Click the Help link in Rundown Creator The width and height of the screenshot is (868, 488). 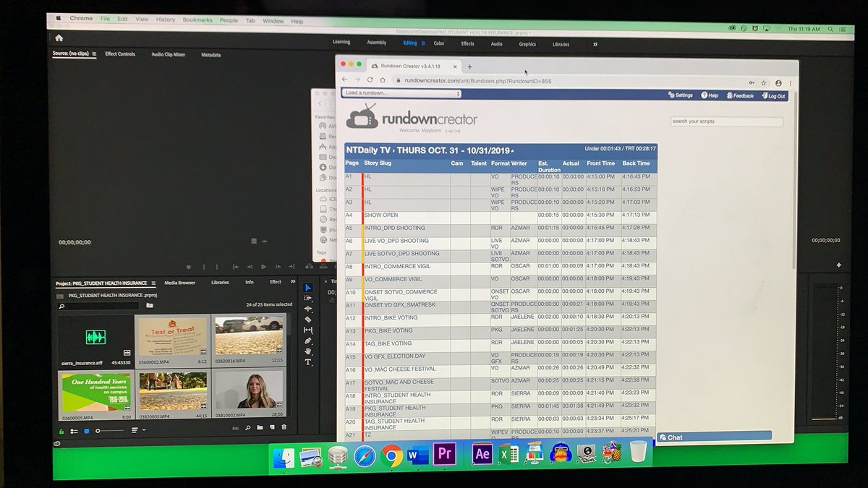(710, 95)
